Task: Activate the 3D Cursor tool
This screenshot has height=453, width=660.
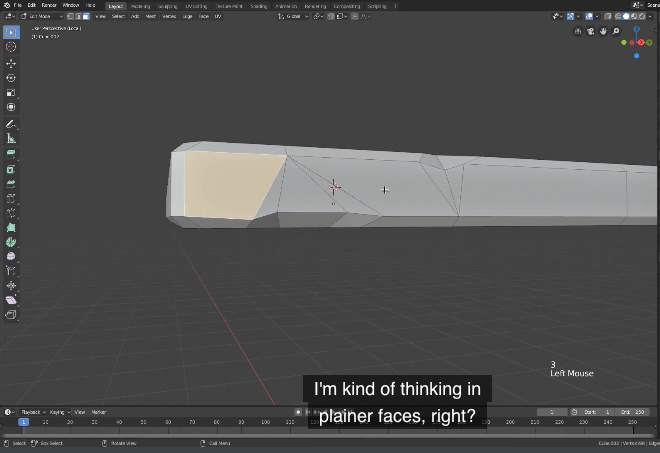Action: click(11, 47)
